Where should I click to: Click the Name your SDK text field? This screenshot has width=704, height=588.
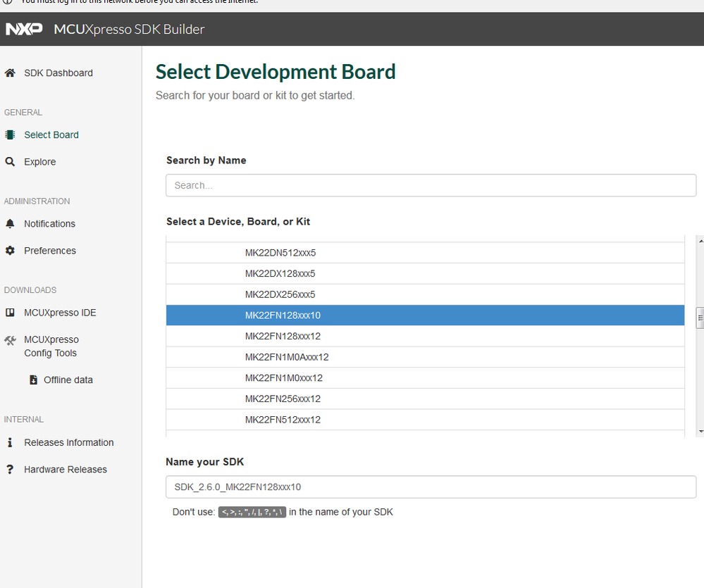[x=431, y=487]
